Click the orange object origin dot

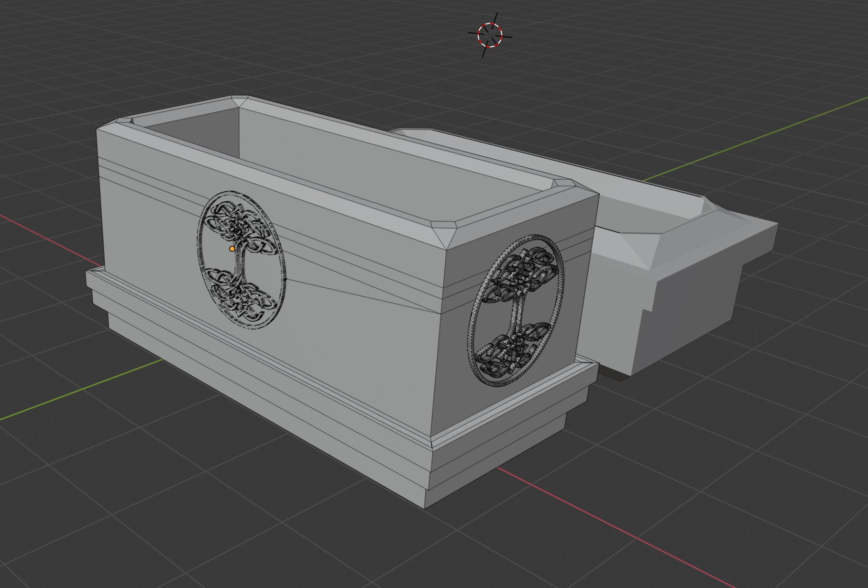tap(232, 249)
